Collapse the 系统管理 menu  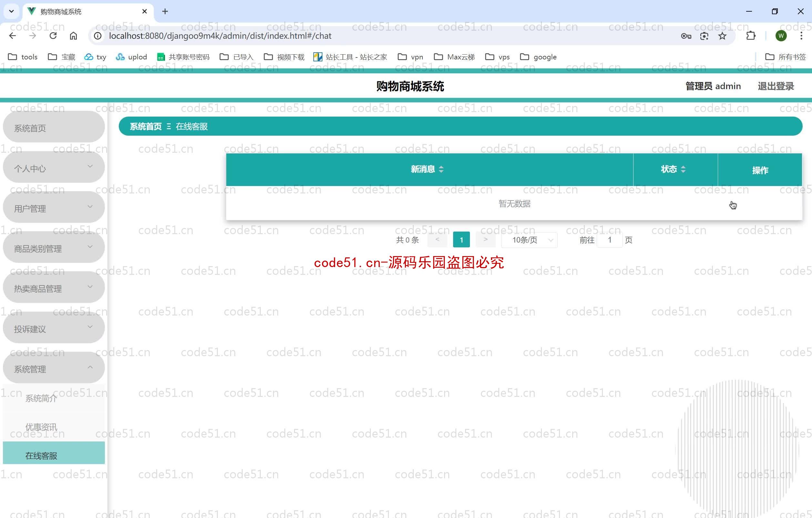point(54,368)
